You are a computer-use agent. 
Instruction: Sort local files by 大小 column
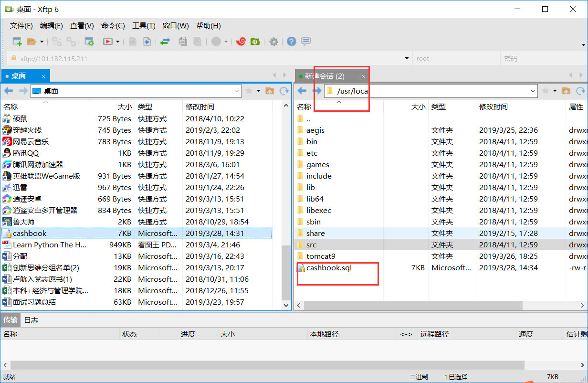[x=112, y=107]
